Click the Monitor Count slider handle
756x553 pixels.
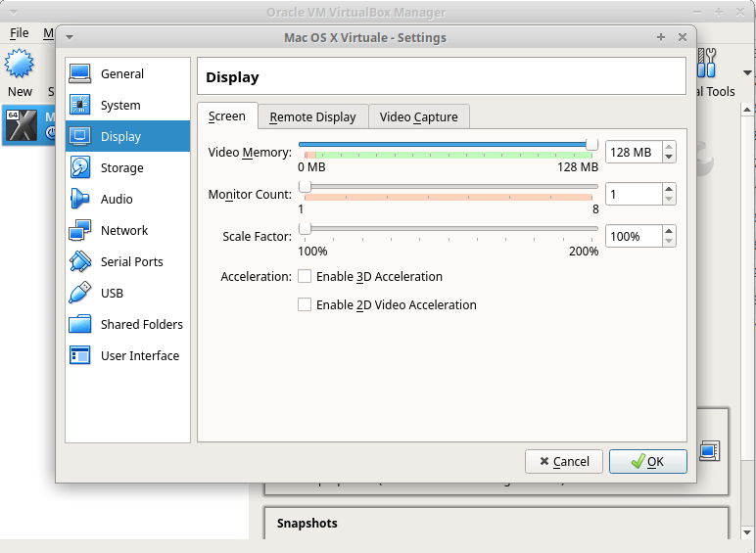pos(305,186)
